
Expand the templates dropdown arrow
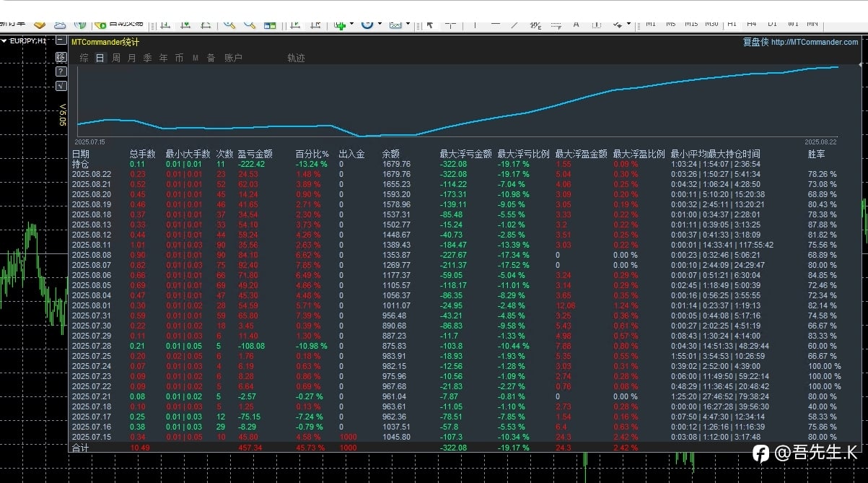[x=408, y=24]
